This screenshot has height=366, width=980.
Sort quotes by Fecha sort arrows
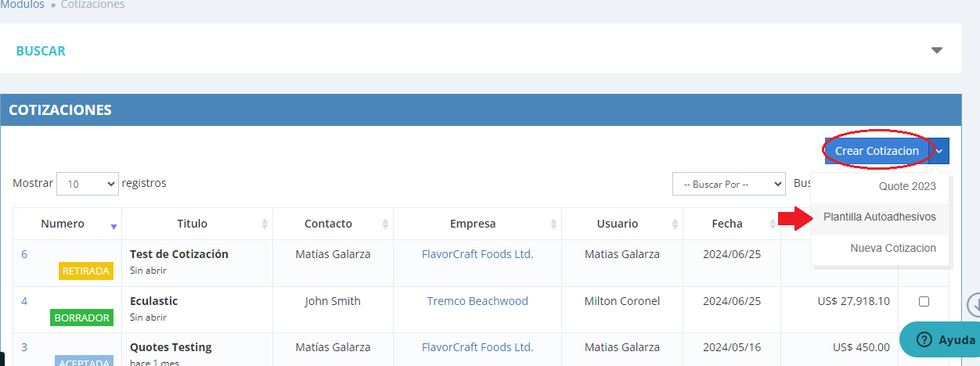773,224
